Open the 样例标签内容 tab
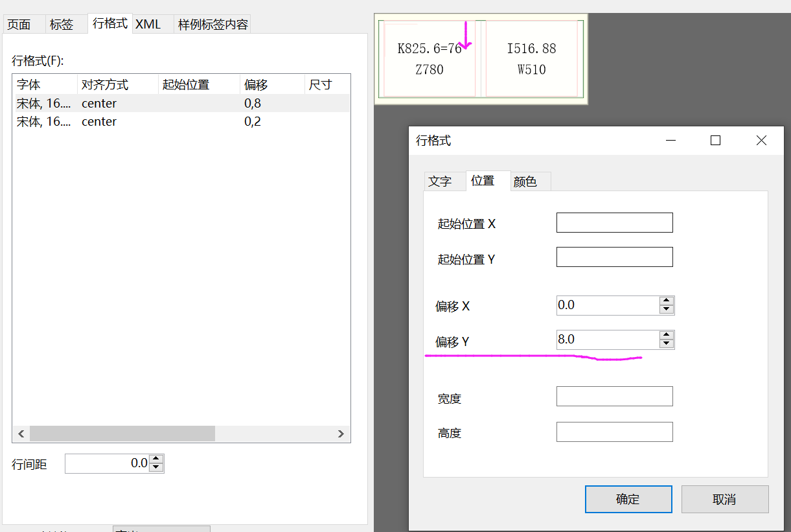791x532 pixels. [x=212, y=24]
